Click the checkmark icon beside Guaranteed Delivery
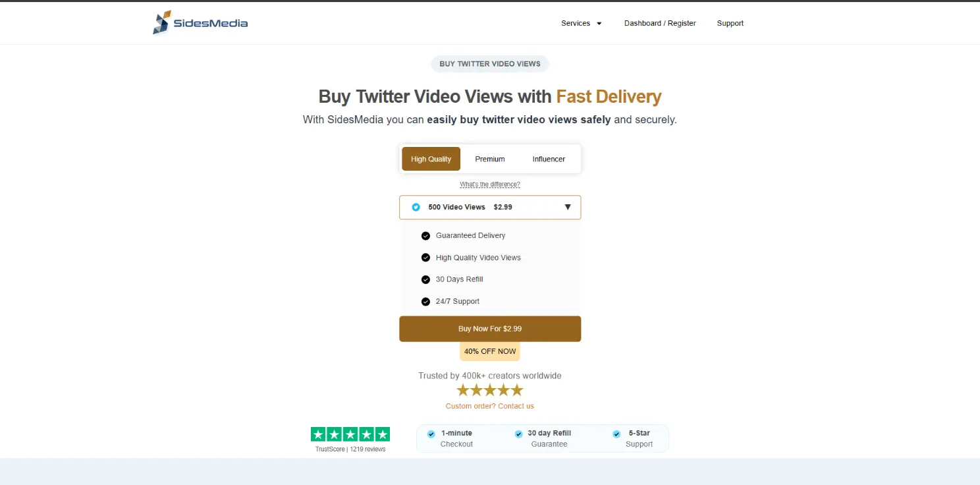 425,235
